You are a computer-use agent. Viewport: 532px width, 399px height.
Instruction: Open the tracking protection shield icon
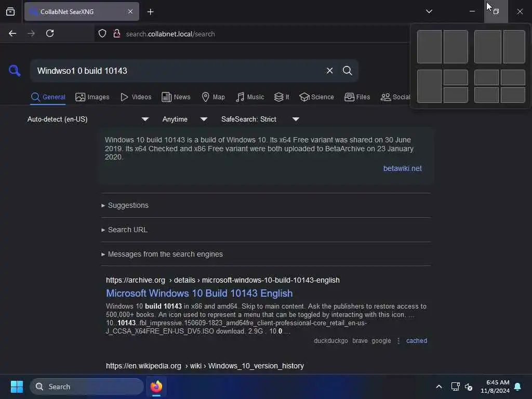point(102,34)
